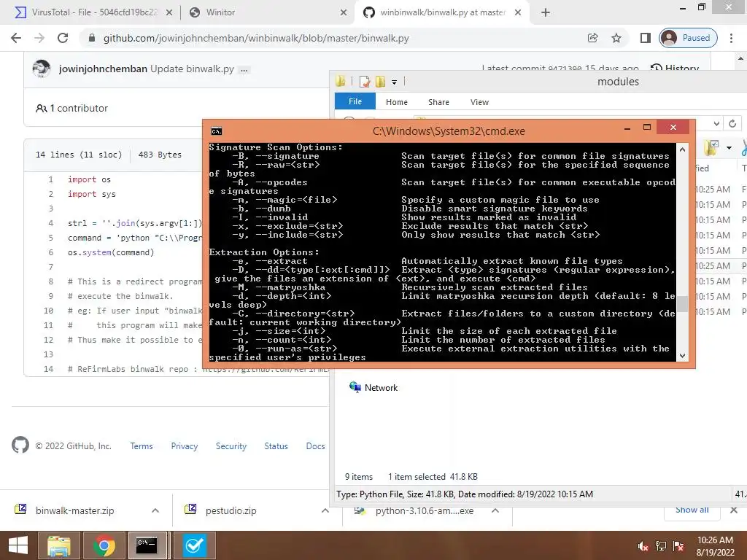Click the address bar URL
The height and width of the screenshot is (560, 747).
click(x=256, y=38)
